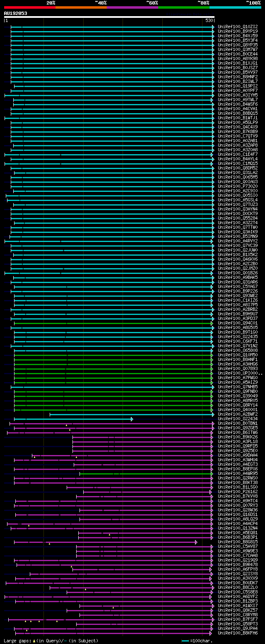The height and width of the screenshot is (644, 265).
Task: Open hit UniRef100_Q10ZI2
Action: tap(238, 27)
